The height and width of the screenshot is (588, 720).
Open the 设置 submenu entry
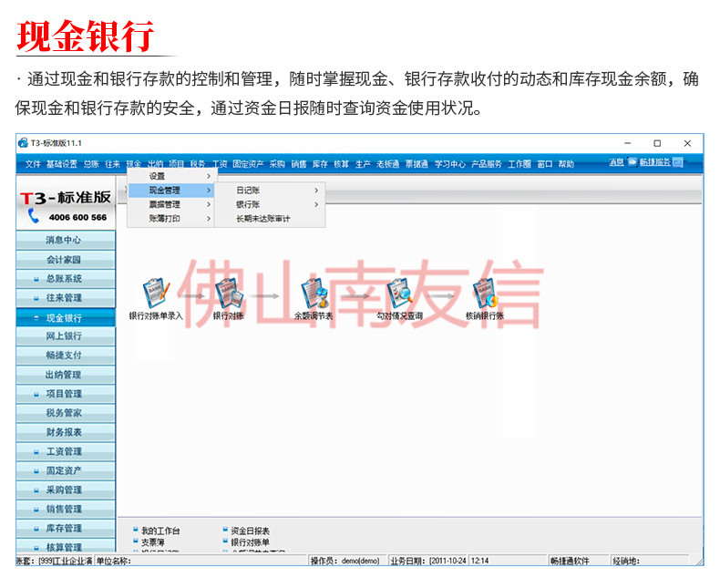pyautogui.click(x=170, y=176)
